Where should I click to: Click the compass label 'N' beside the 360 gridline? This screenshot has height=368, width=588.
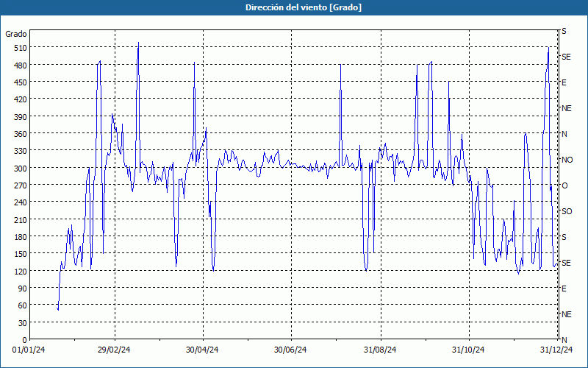(x=564, y=134)
